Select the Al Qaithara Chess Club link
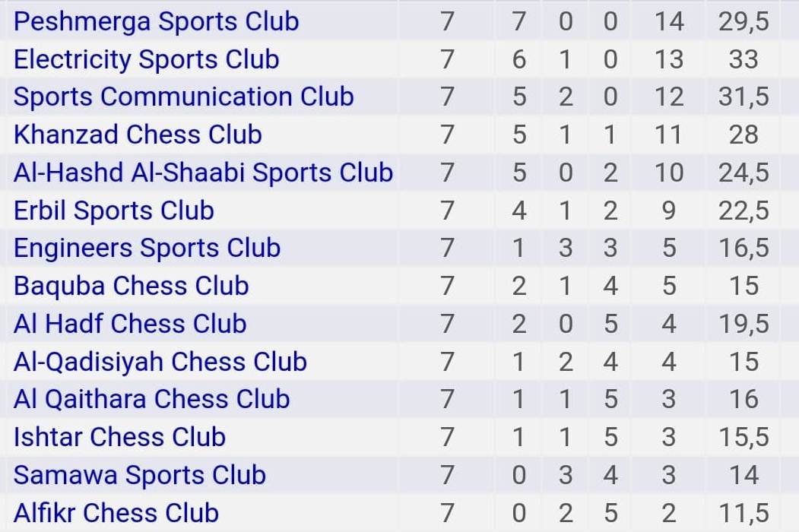This screenshot has width=799, height=532. [x=151, y=399]
